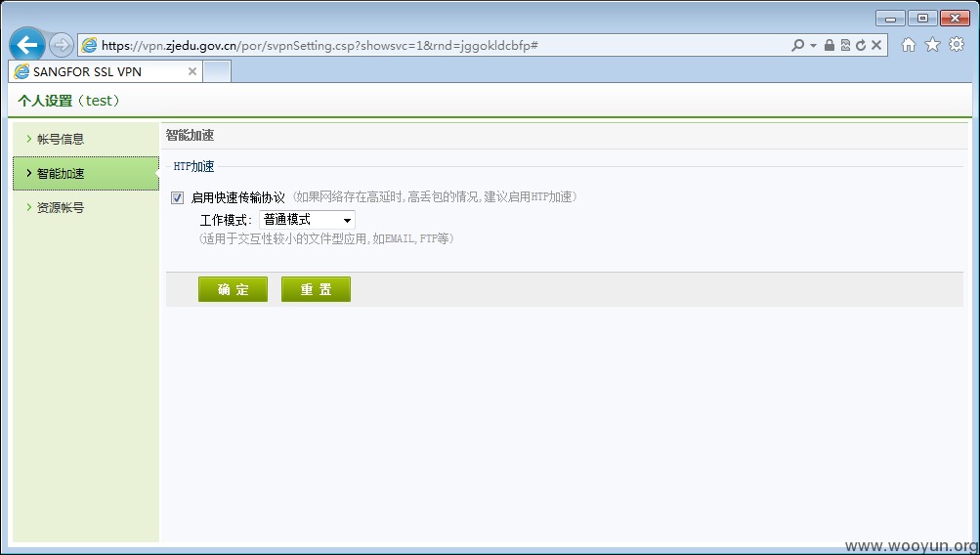
Task: Select 智能加速 in the sidebar
Action: tap(86, 173)
